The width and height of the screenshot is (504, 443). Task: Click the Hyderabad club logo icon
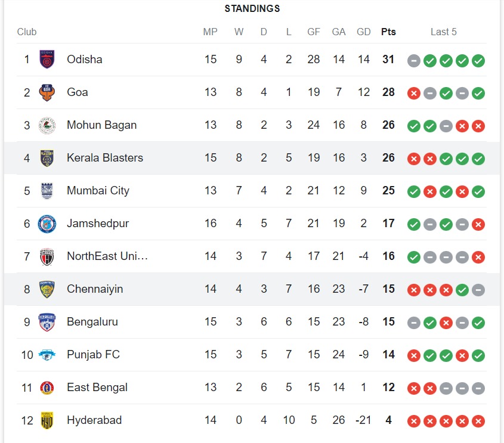(47, 420)
